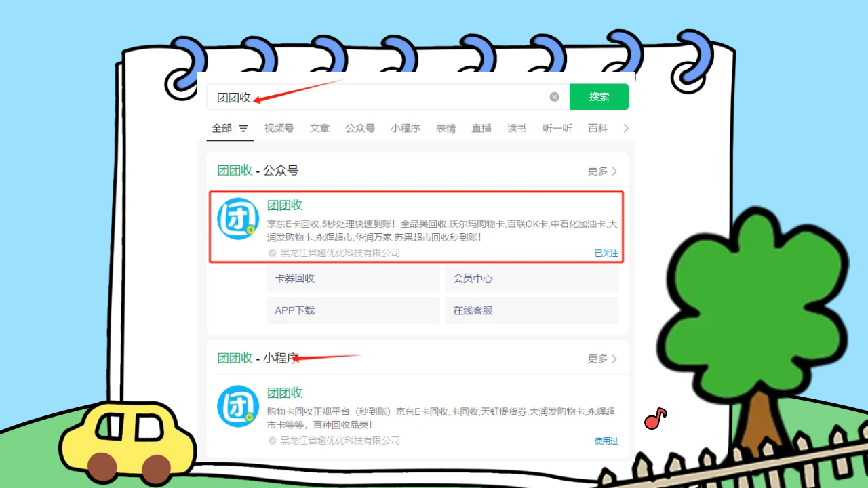868x488 pixels.
Task: Open the 百科 tab
Action: (x=598, y=128)
